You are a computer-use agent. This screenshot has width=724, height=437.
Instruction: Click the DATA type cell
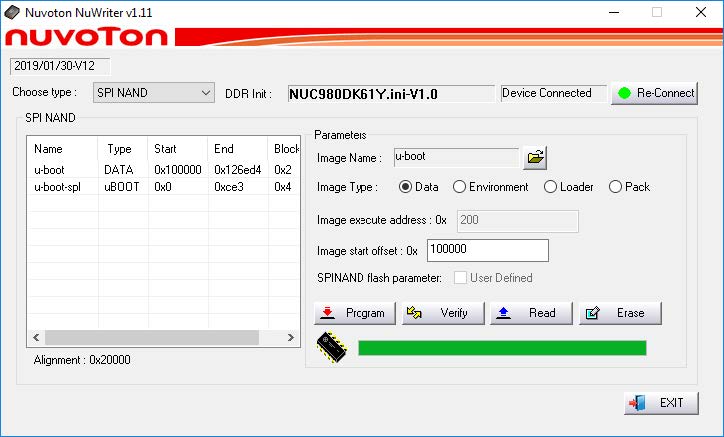point(119,170)
